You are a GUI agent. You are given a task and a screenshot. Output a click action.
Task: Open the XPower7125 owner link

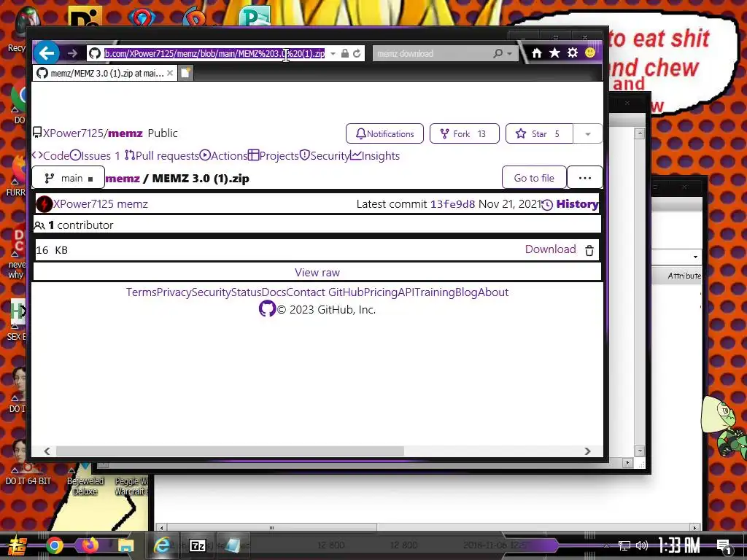tap(73, 133)
